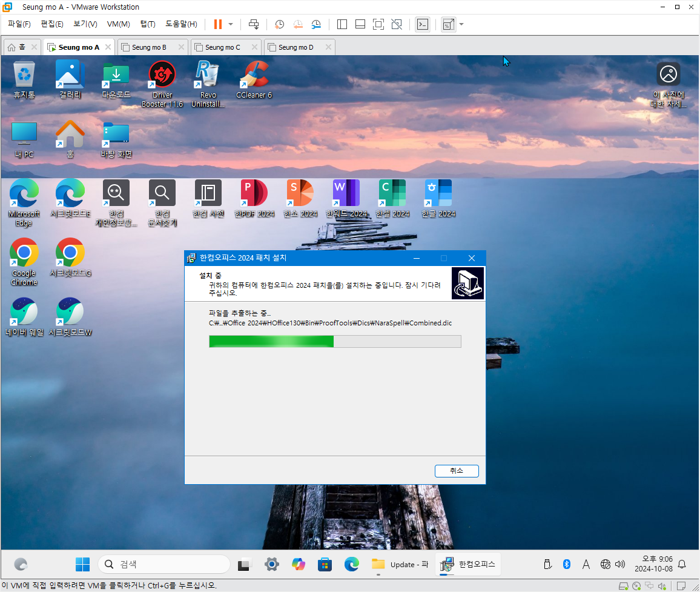
Task: Click the stretch guest display icon
Action: (x=448, y=24)
